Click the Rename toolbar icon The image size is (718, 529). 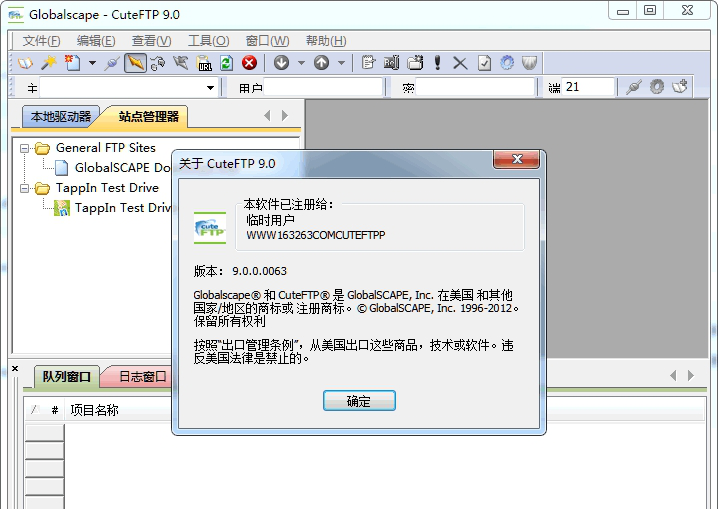tap(392, 63)
